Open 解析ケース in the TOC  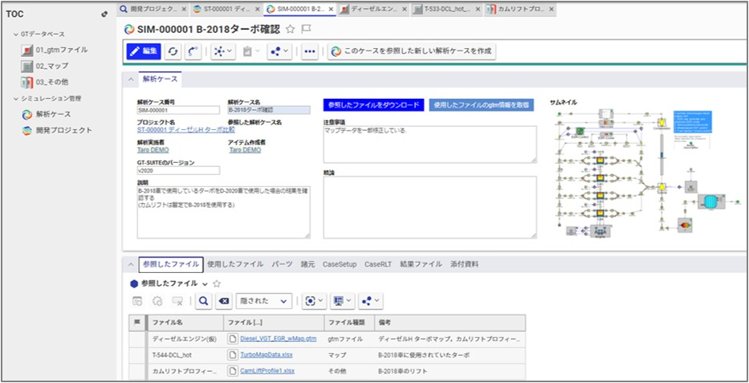point(46,114)
